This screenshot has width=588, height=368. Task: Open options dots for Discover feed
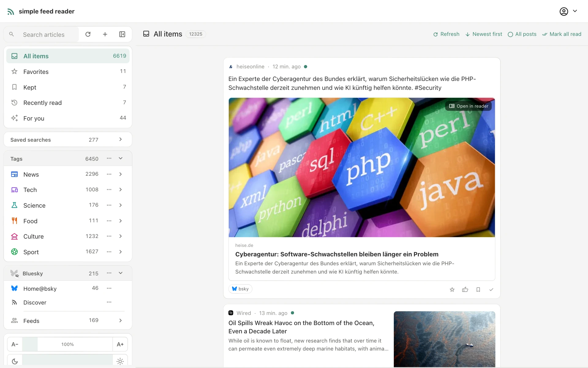(109, 302)
